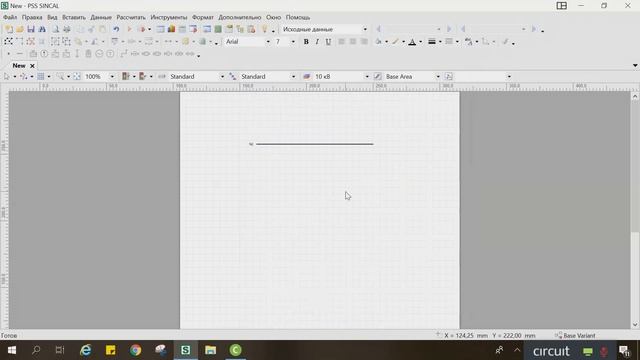This screenshot has height=360, width=640.
Task: Insert a node with dot tool
Action: point(8,54)
